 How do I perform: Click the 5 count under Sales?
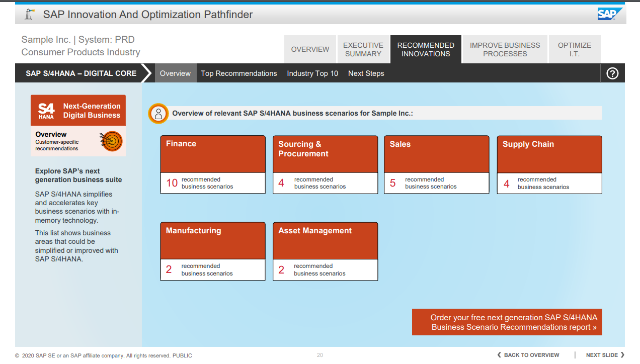coord(393,183)
